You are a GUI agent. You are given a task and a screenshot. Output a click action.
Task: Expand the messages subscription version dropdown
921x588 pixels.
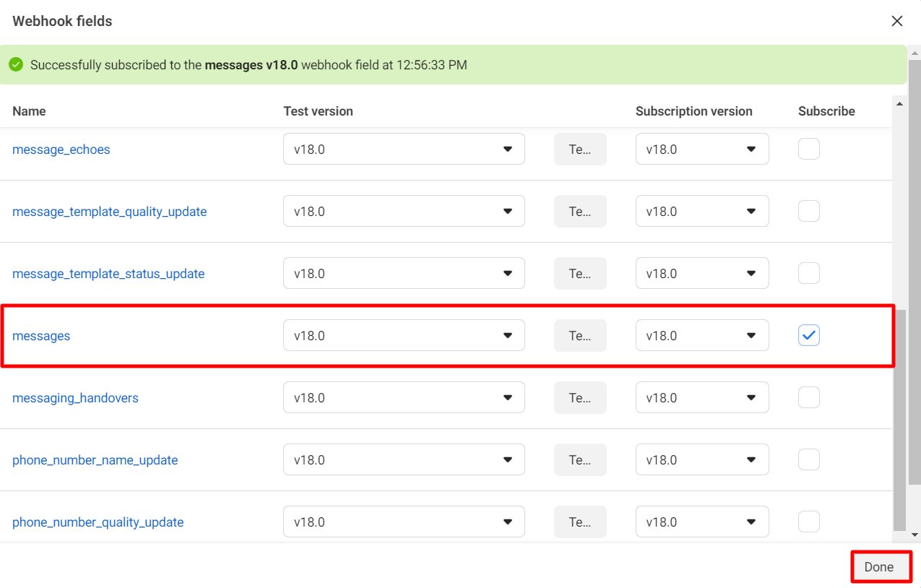click(701, 335)
